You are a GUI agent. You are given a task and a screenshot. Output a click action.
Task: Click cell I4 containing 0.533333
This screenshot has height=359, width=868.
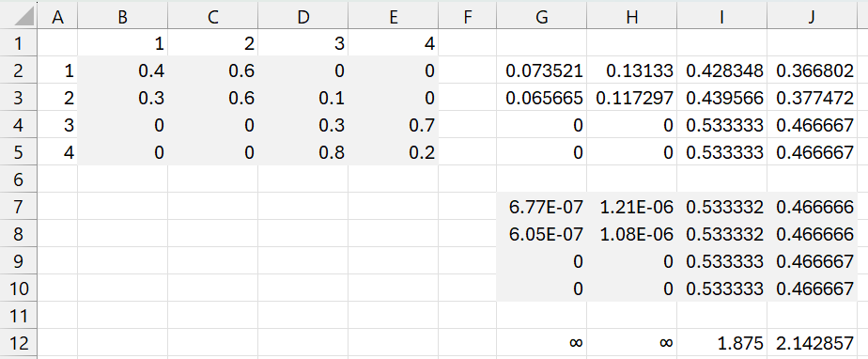click(721, 124)
